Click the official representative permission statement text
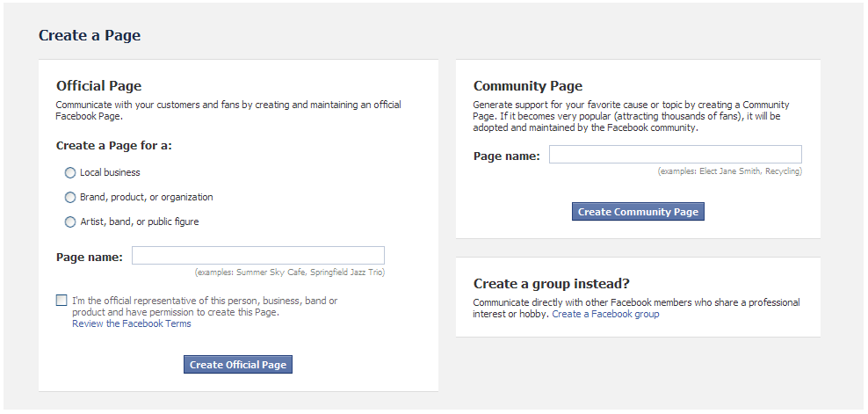The height and width of the screenshot is (414, 868). 205,307
